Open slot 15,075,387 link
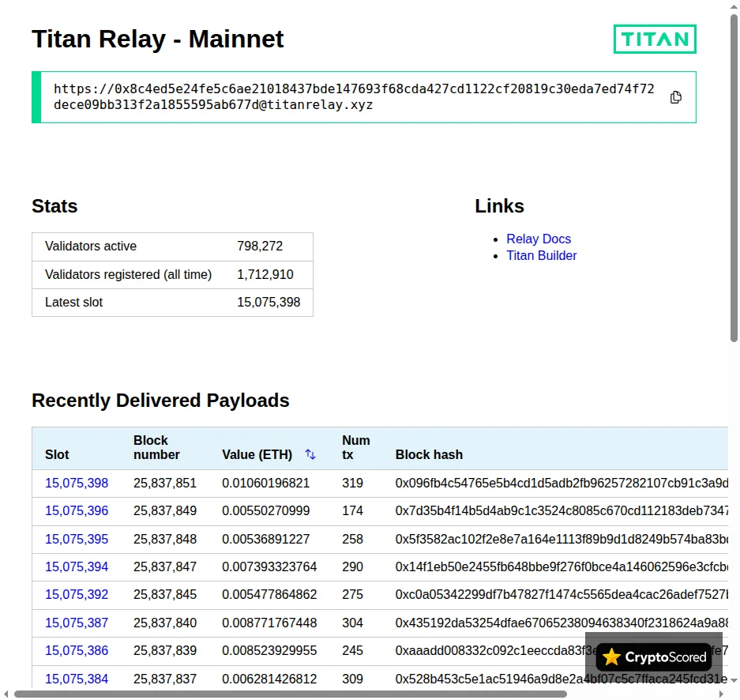This screenshot has height=700, width=740. point(77,623)
